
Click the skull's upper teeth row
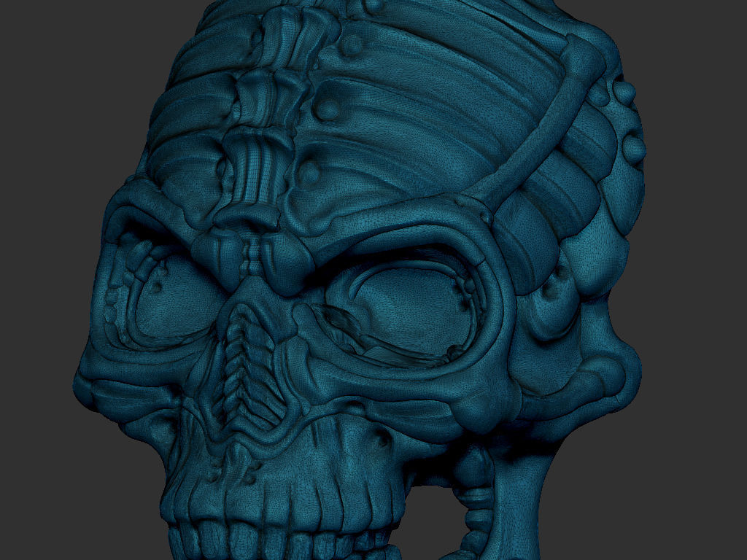pyautogui.click(x=281, y=539)
